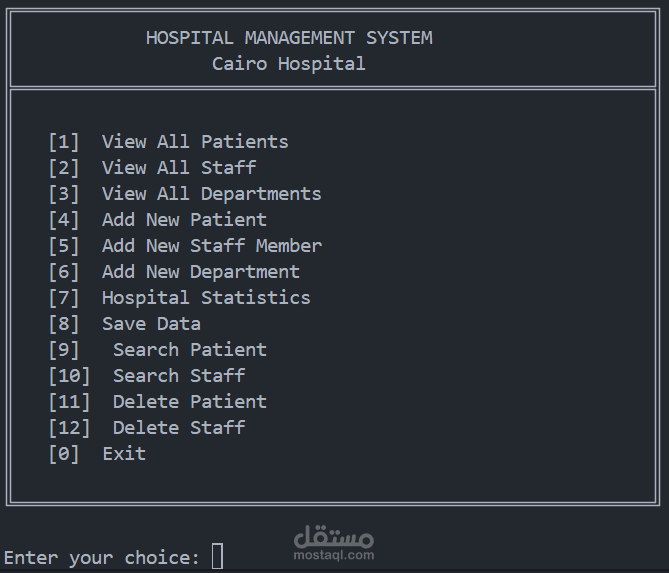Select the Exit option
Viewport: 669px width, 573px height.
click(124, 454)
